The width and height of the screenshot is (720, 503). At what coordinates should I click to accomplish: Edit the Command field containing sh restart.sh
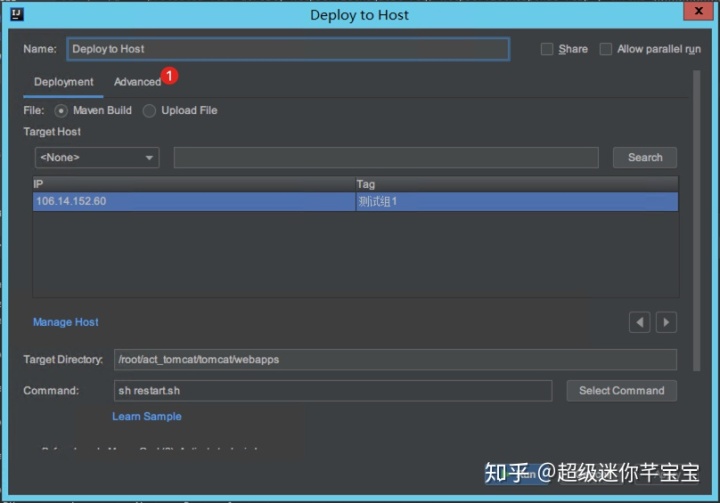click(x=333, y=390)
